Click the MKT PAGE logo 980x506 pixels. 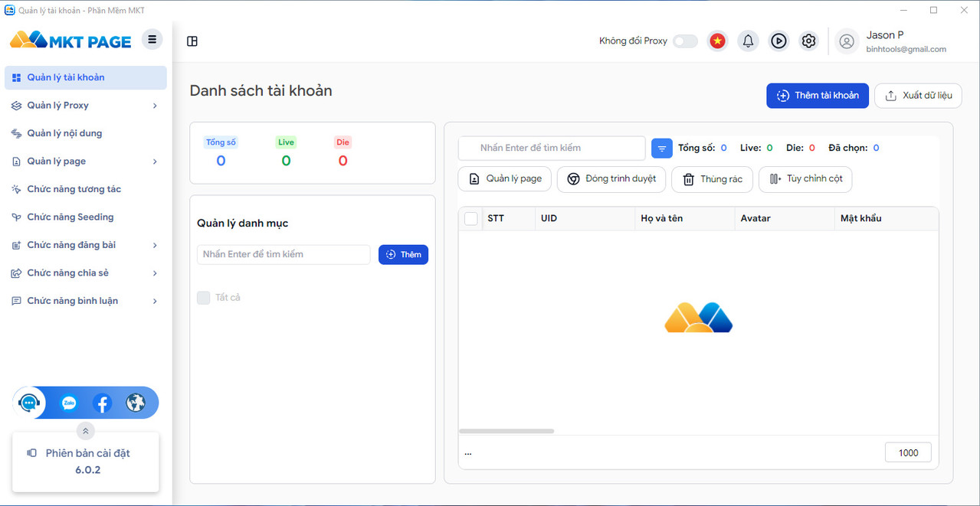tap(70, 41)
